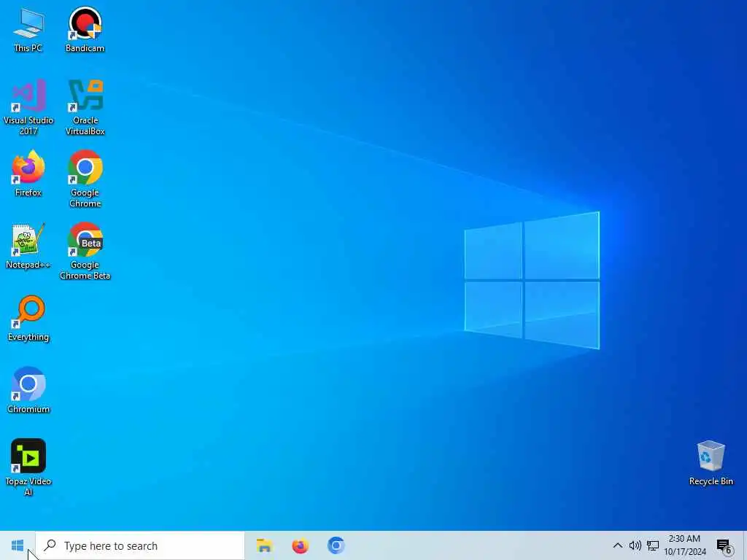747x560 pixels.
Task: Open the clock and calendar flyout
Action: point(684,545)
